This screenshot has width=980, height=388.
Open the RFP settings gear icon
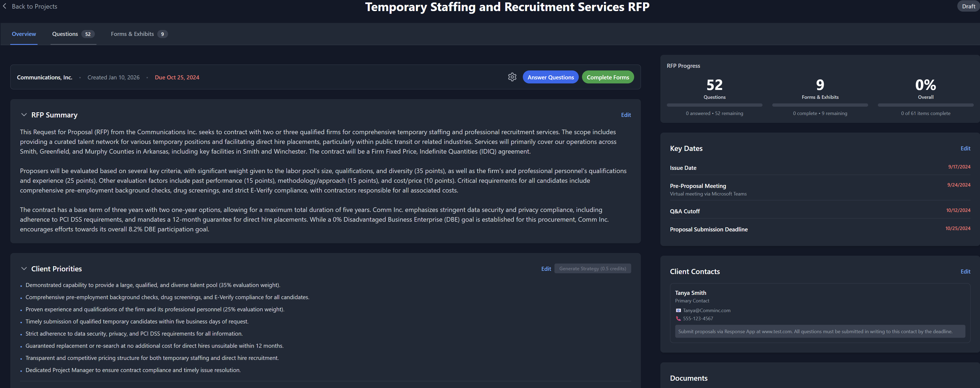click(512, 77)
